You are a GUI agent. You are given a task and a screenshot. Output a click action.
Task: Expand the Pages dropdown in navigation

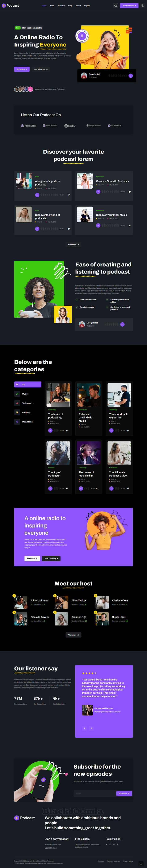pyautogui.click(x=87, y=6)
